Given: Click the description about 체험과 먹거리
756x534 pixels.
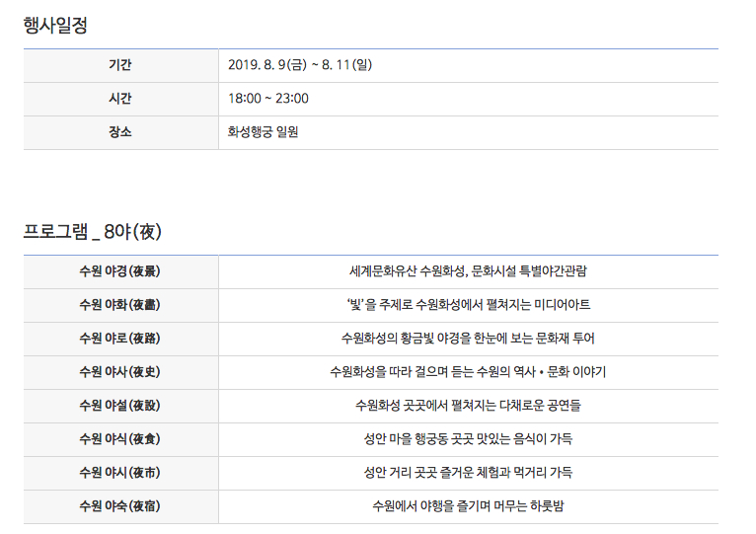Looking at the screenshot, I should tap(468, 472).
